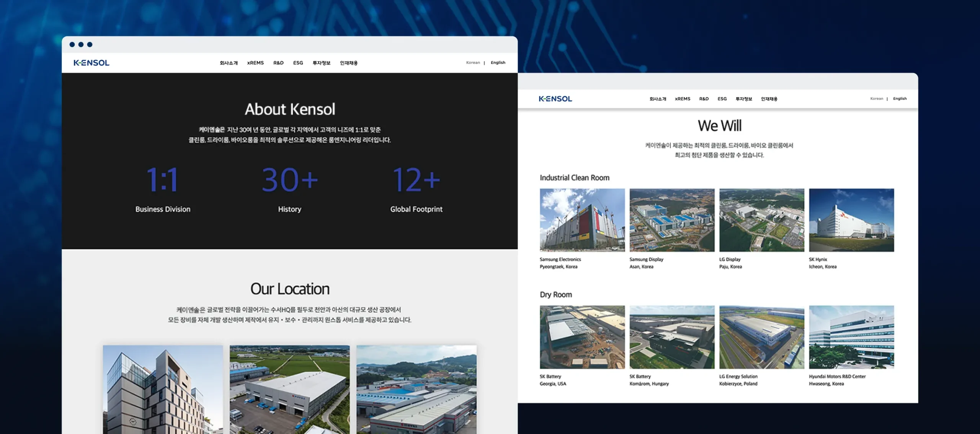Open R&D menu in the left window
980x434 pixels.
(278, 63)
